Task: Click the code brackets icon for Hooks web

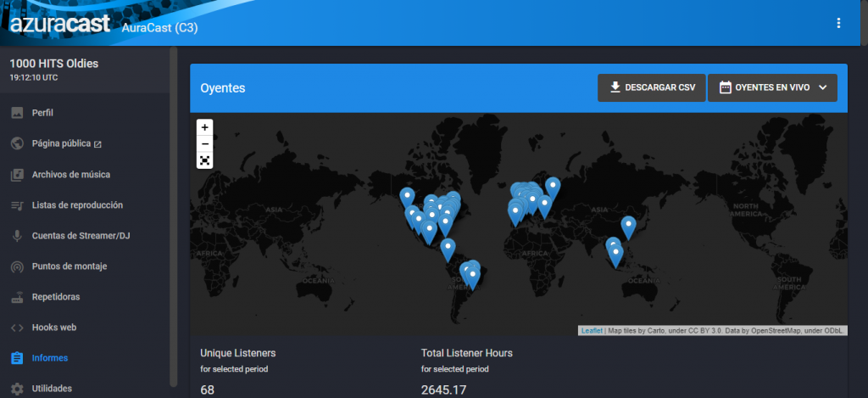Action: pos(17,328)
